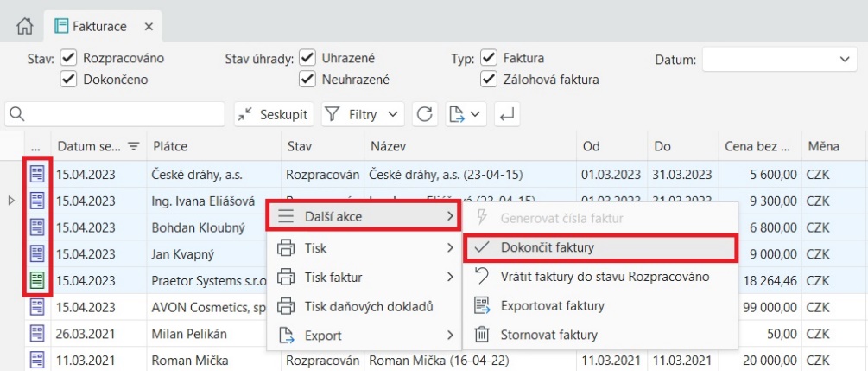The image size is (868, 371).
Task: Click the green invoice icon for Praetor Systems
Action: tap(37, 280)
